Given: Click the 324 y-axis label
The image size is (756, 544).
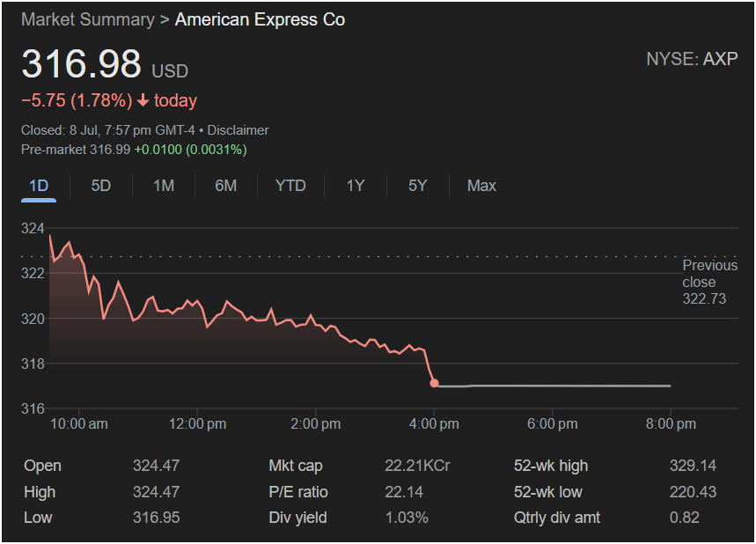Looking at the screenshot, I should pos(33,229).
